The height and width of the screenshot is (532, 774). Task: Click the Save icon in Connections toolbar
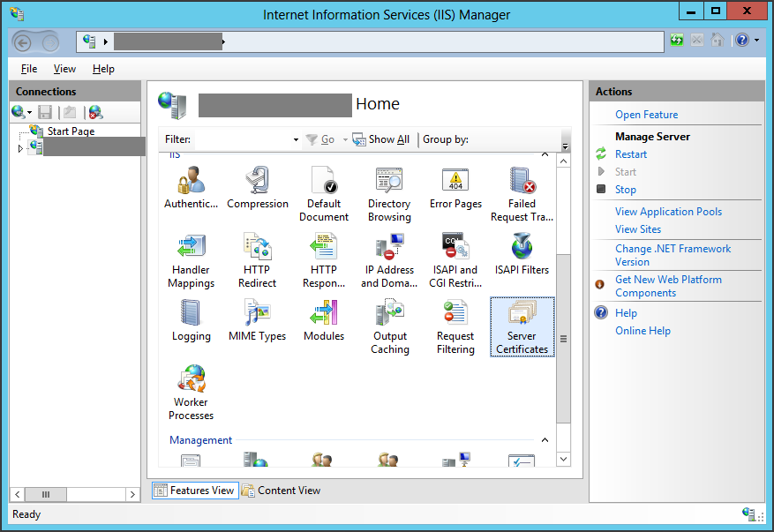click(x=45, y=113)
